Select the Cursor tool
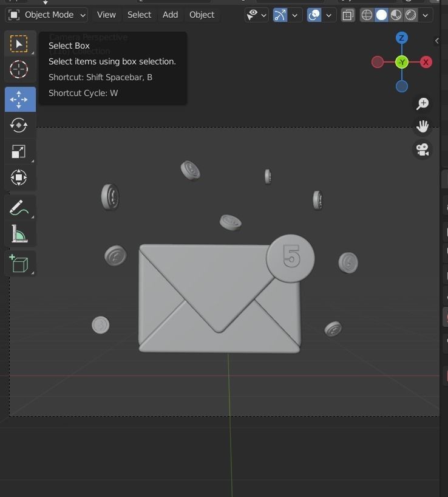The height and width of the screenshot is (497, 448). click(19, 69)
